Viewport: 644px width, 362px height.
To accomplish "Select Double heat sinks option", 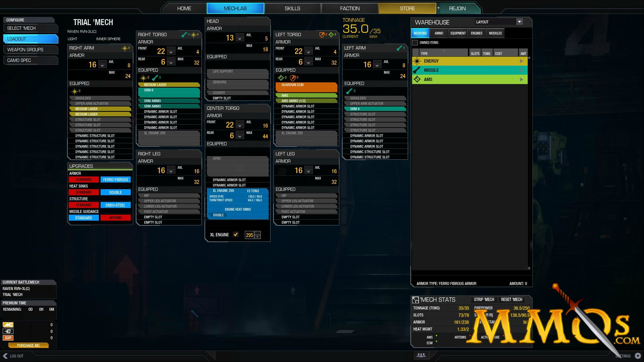I will (x=116, y=193).
